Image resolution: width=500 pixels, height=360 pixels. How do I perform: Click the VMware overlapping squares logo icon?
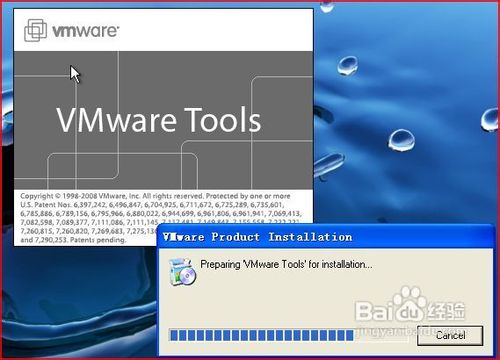(x=35, y=30)
